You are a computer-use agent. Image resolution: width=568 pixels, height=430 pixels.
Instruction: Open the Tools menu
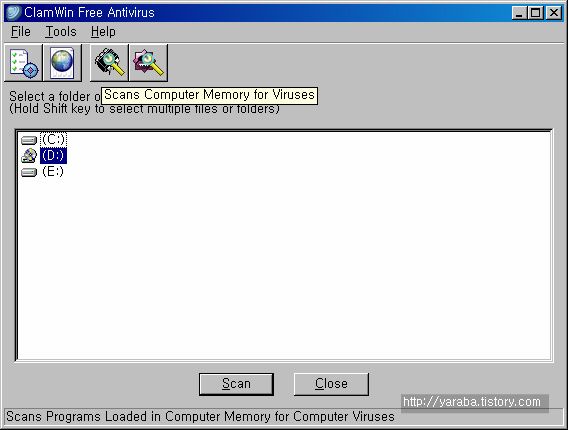coord(60,32)
